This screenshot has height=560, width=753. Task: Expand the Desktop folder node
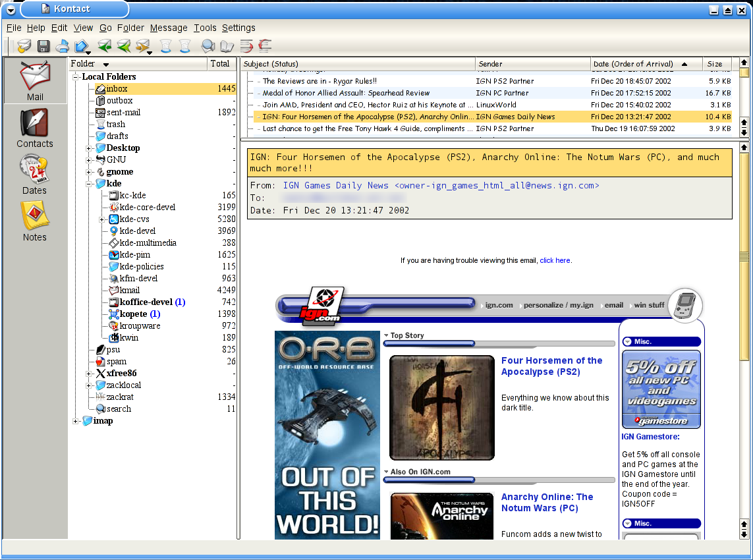pyautogui.click(x=89, y=148)
